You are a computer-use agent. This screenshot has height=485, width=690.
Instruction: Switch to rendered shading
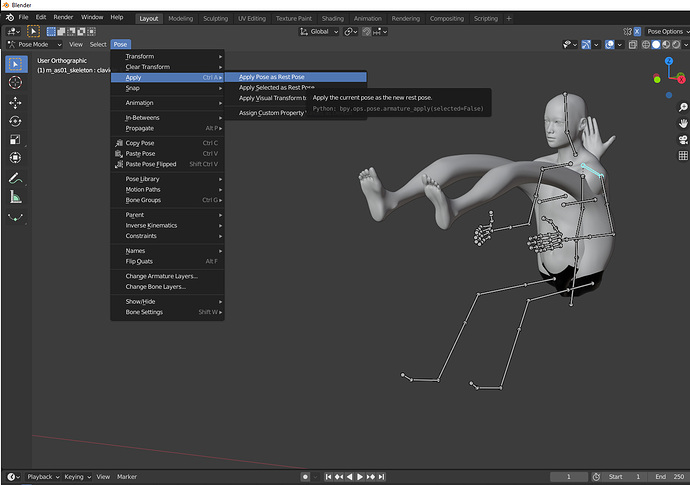coord(676,44)
